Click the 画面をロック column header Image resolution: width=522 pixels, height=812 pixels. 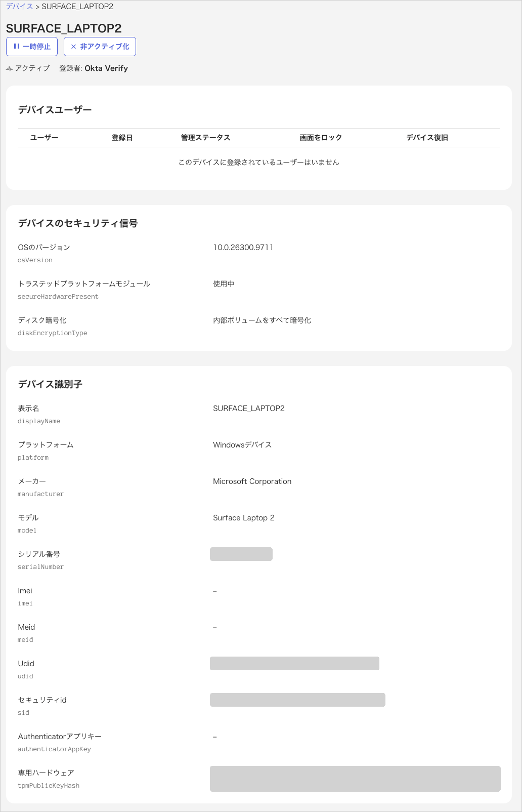(321, 138)
